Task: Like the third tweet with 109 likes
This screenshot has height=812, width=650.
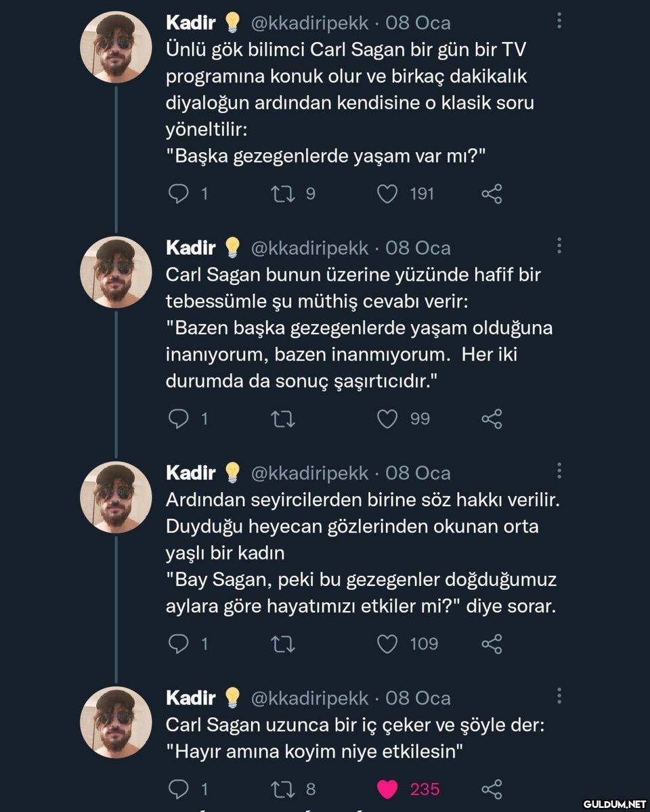Action: pos(387,644)
